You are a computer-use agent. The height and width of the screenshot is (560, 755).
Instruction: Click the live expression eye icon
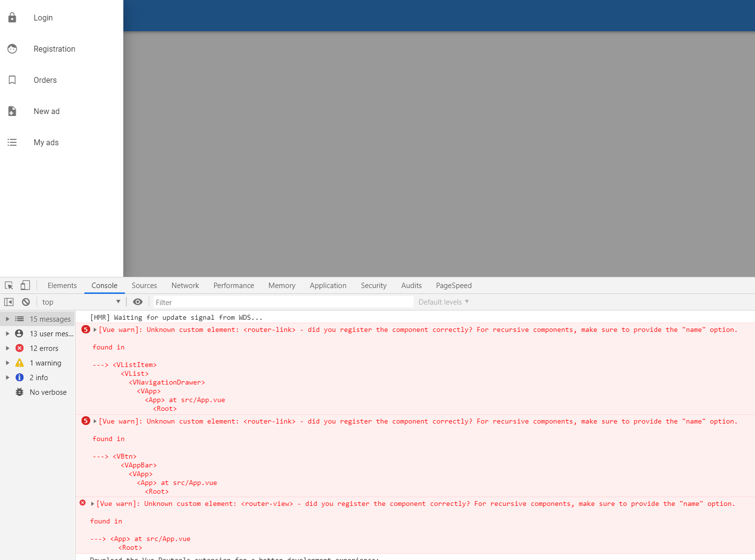click(x=138, y=302)
